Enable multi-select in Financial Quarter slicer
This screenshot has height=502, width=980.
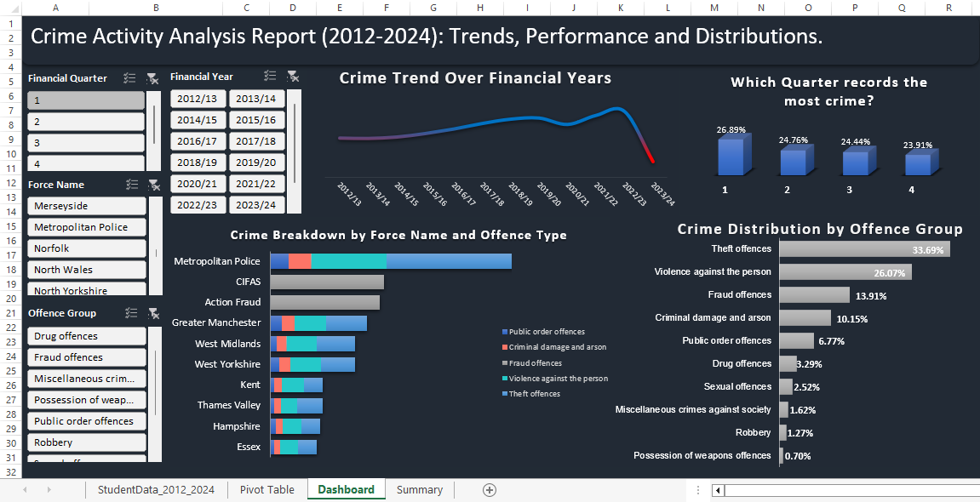click(130, 78)
